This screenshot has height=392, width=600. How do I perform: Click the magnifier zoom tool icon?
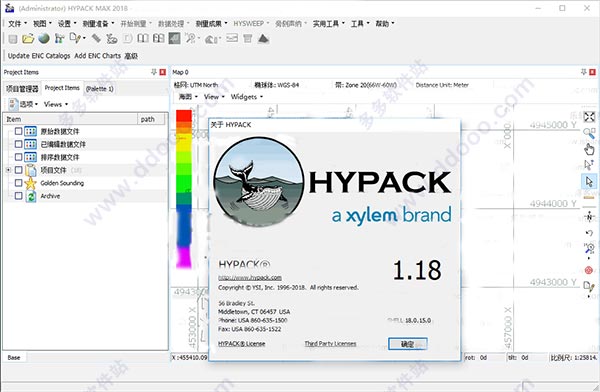[x=589, y=133]
